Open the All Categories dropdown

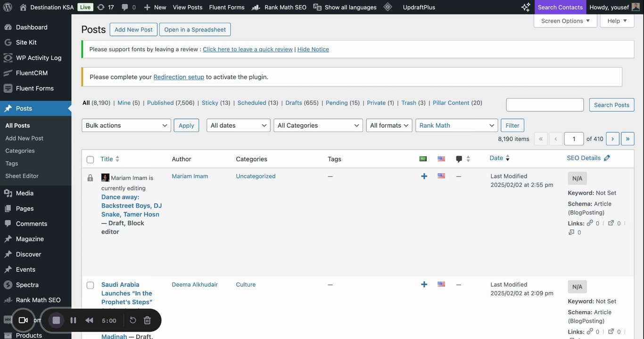click(318, 125)
